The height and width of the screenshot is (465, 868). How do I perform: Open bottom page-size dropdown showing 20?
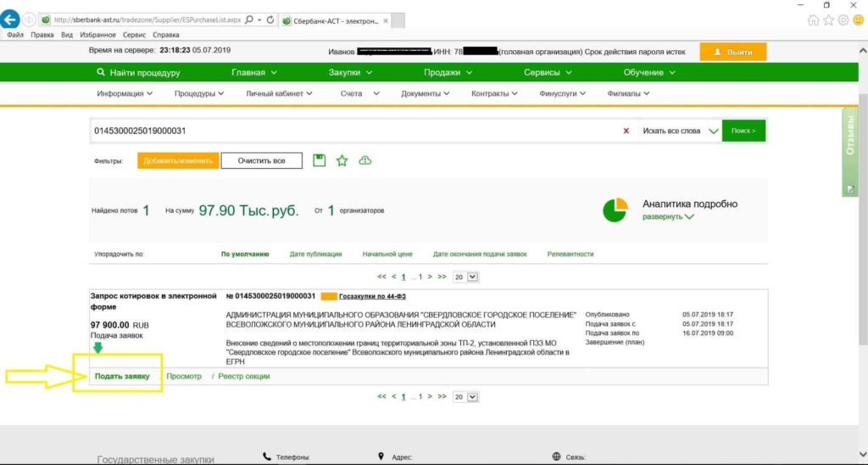(x=465, y=397)
